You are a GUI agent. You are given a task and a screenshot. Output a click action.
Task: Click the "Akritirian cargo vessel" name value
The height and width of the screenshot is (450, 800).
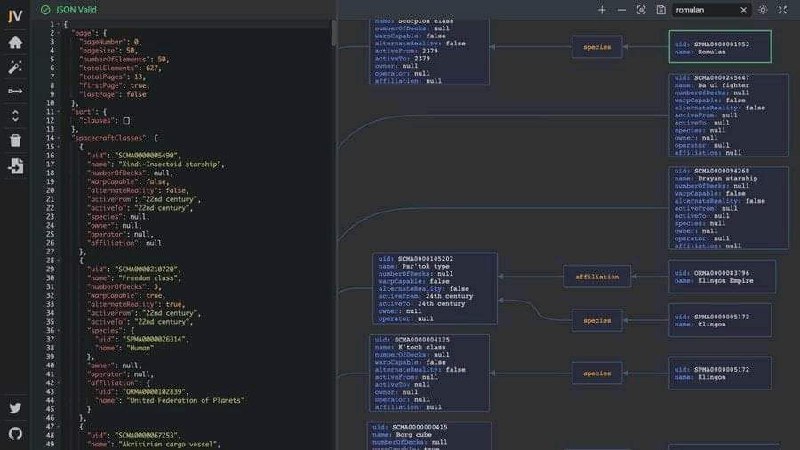tap(168, 444)
